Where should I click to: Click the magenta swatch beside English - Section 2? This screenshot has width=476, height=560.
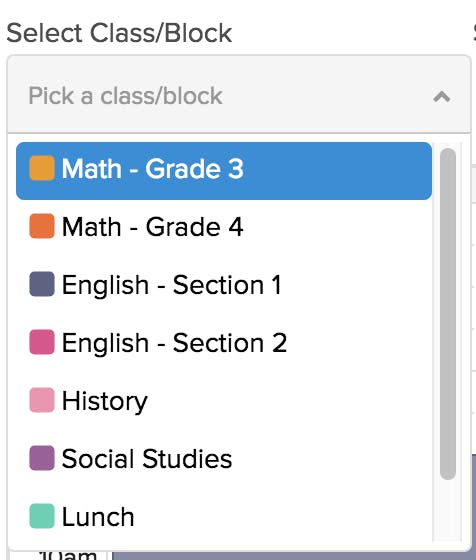(42, 342)
